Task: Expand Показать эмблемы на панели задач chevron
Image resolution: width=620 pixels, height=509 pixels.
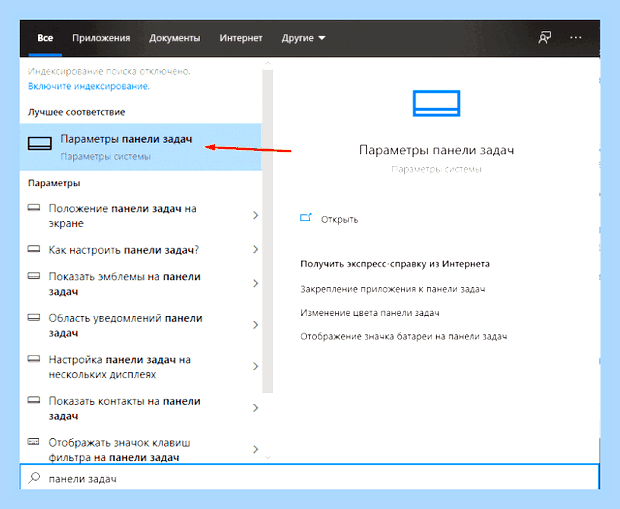Action: [255, 283]
